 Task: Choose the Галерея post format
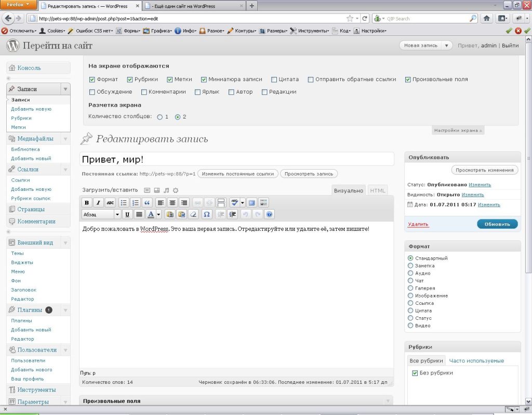(410, 288)
